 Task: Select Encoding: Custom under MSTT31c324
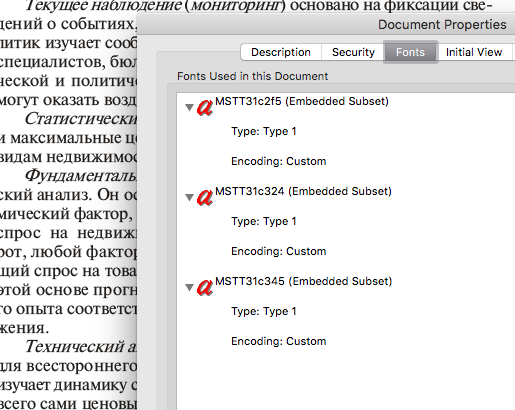tap(279, 251)
